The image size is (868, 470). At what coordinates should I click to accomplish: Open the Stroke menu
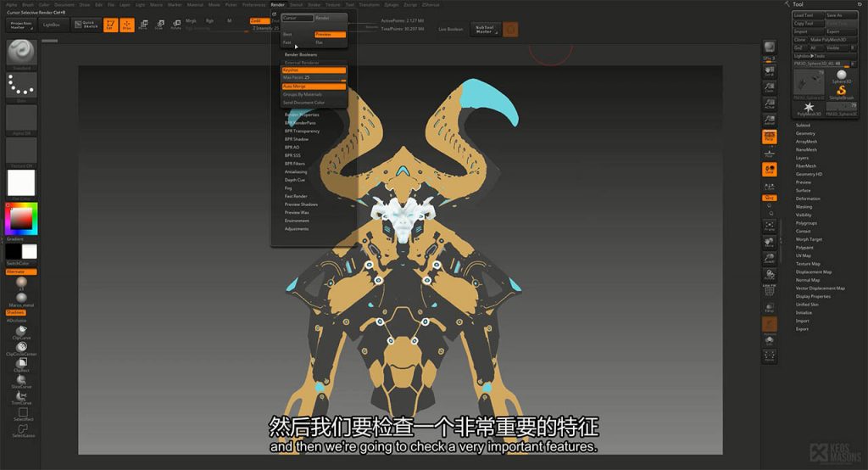click(x=314, y=4)
